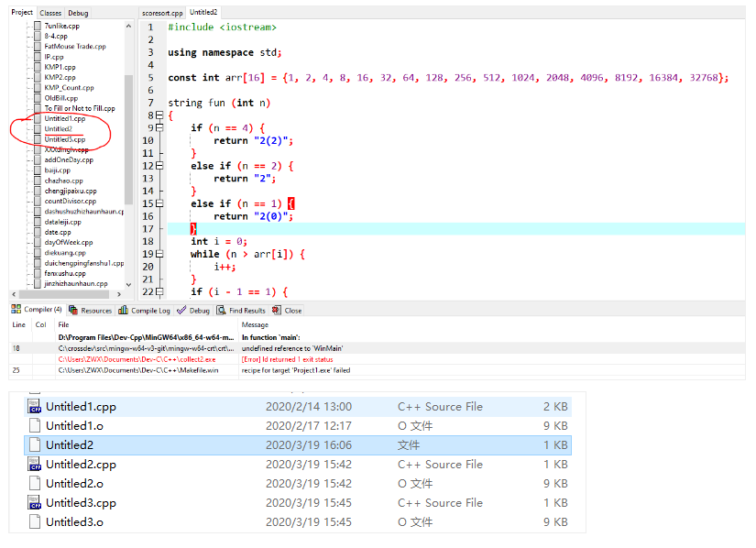Screen dimensions: 756x548
Task: Collapse the if block fold at line 9
Action: coord(159,127)
